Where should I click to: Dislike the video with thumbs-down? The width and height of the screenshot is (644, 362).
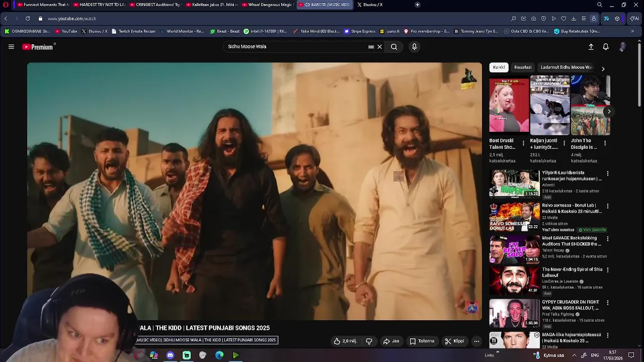[369, 341]
